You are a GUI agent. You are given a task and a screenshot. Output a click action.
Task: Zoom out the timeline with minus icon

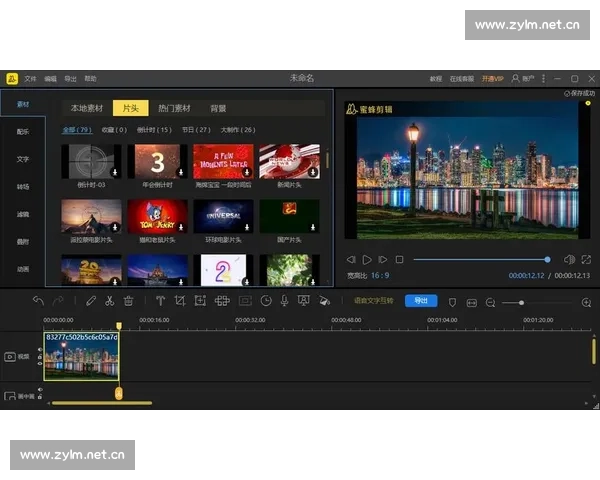pos(490,303)
